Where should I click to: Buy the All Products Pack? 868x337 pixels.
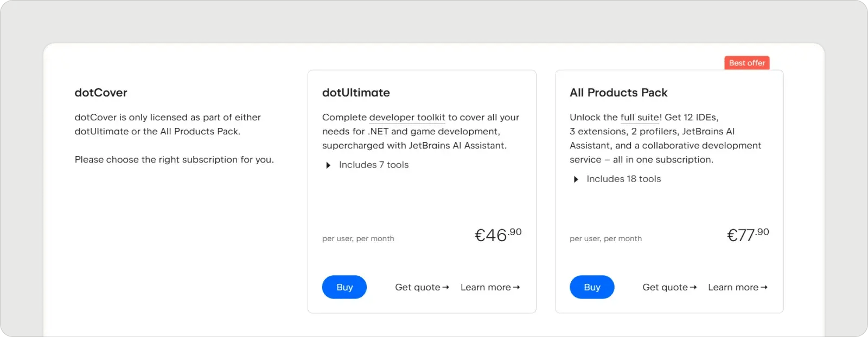tap(592, 287)
